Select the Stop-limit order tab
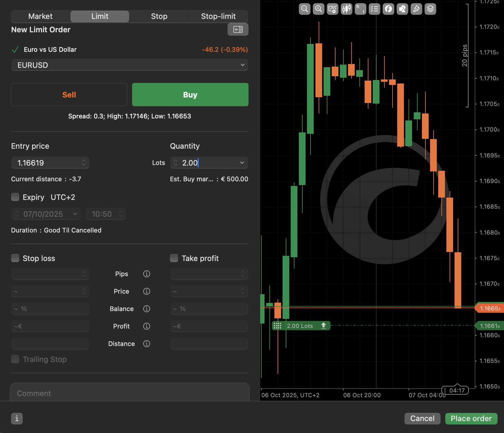This screenshot has height=433, width=504. [x=218, y=16]
